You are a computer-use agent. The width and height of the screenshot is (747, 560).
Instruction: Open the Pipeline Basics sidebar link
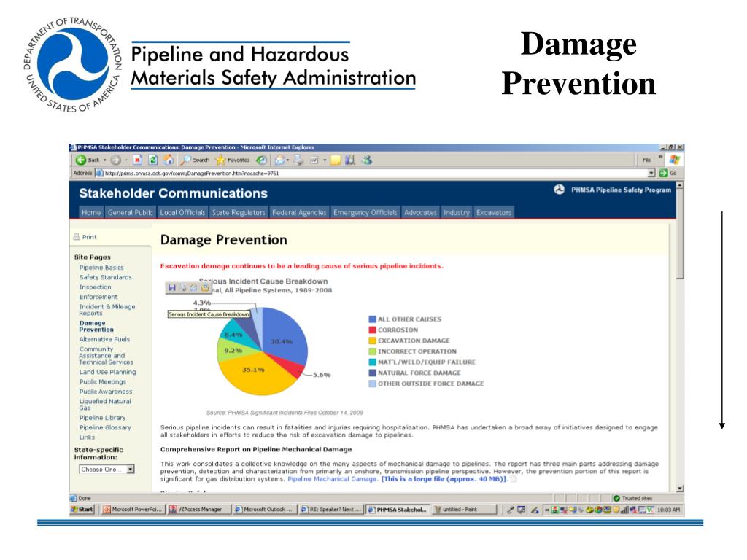pos(101,268)
